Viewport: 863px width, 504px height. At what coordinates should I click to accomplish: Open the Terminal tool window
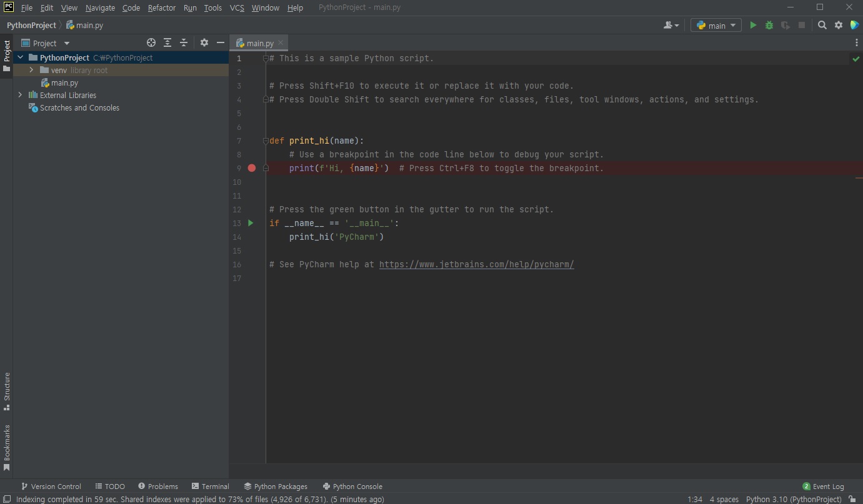[211, 487]
